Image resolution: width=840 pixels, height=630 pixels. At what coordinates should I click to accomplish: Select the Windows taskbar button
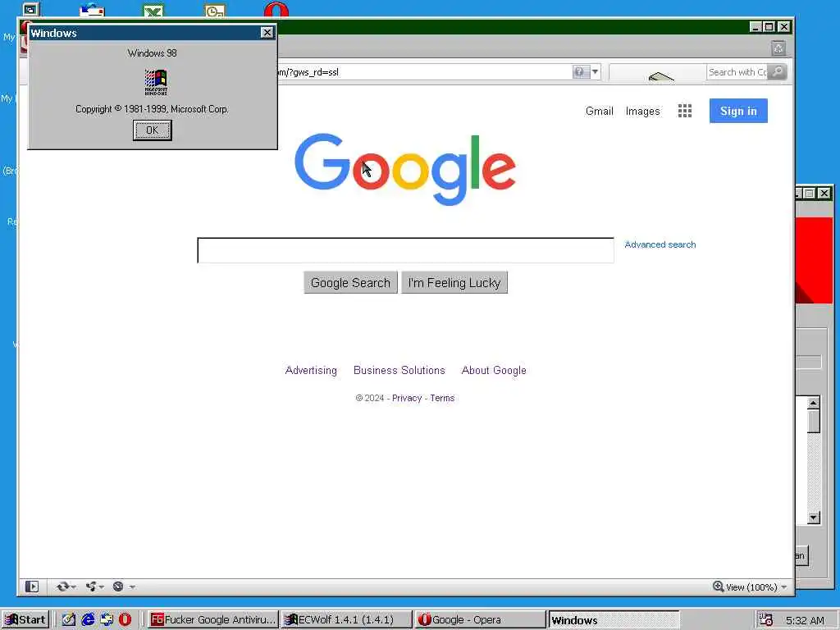614,620
